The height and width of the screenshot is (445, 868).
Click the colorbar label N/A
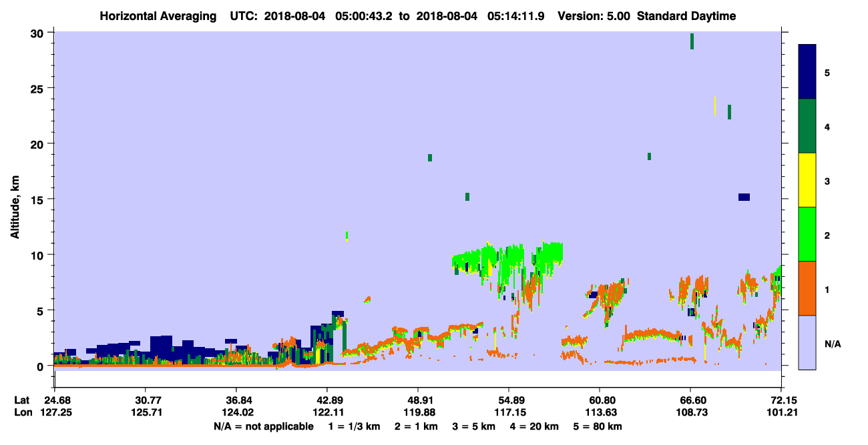(x=832, y=344)
